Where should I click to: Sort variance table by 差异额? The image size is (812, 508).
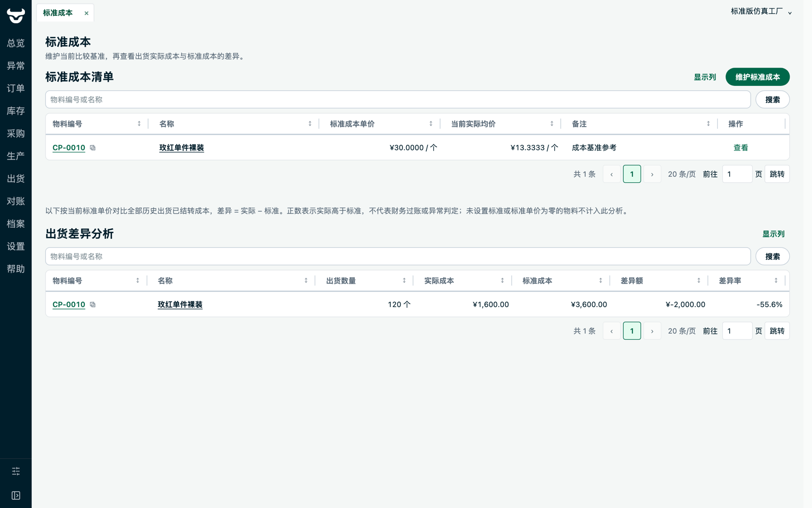pyautogui.click(x=699, y=281)
